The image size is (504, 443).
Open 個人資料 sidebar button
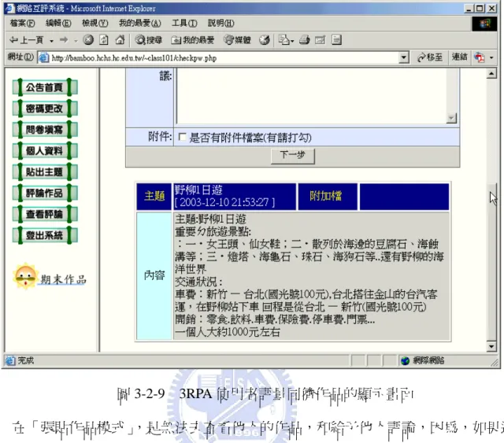(45, 150)
